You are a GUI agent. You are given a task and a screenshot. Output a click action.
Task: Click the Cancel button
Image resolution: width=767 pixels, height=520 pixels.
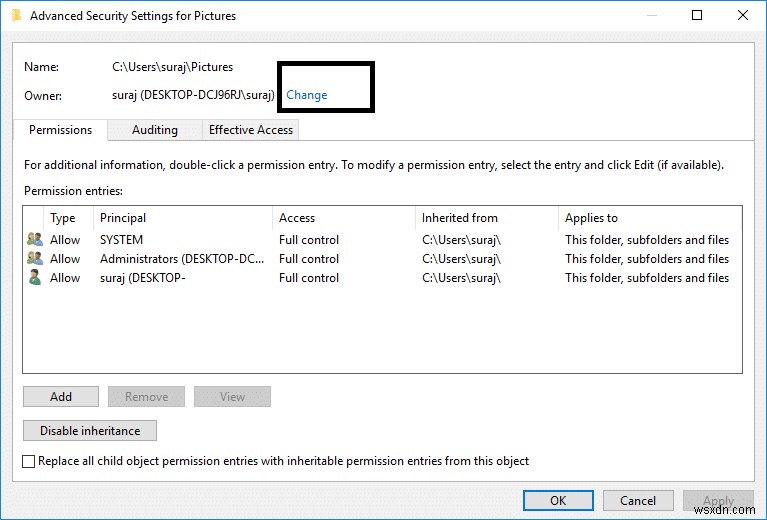tap(638, 501)
